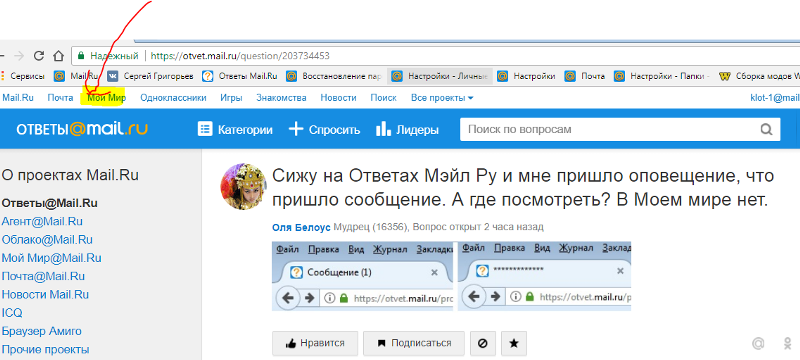The width and height of the screenshot is (800, 360).
Task: Open Облако@Mail.Ru sidebar link
Action: [47, 240]
